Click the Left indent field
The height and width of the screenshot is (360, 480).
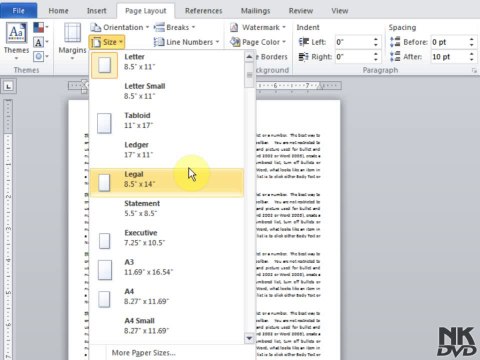coord(353,42)
